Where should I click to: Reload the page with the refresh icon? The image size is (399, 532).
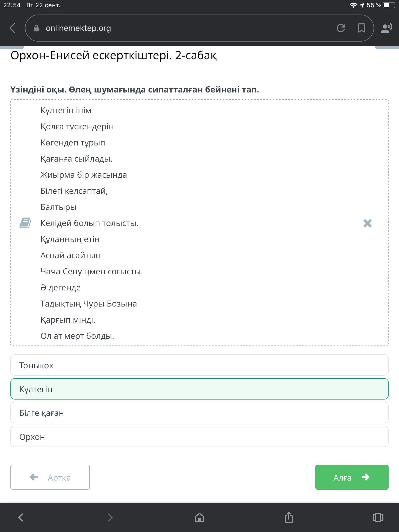pyautogui.click(x=341, y=28)
